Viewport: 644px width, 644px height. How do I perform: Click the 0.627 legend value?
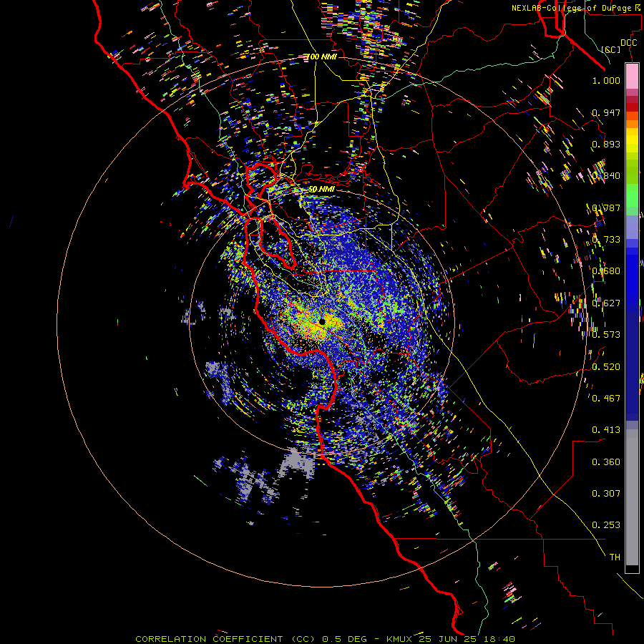point(606,303)
